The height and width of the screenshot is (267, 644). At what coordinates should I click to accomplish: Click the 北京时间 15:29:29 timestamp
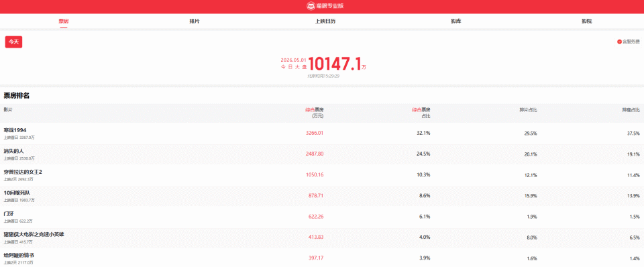point(323,76)
